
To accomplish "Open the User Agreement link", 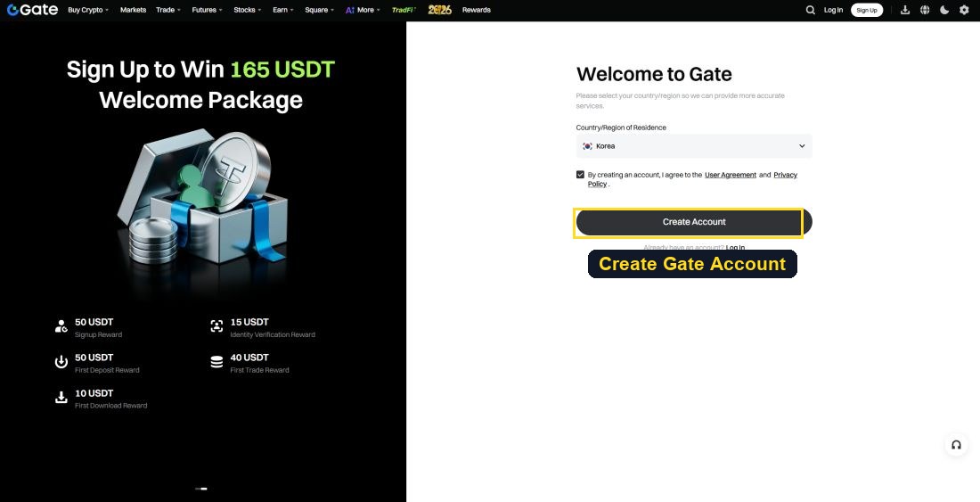I will [731, 175].
